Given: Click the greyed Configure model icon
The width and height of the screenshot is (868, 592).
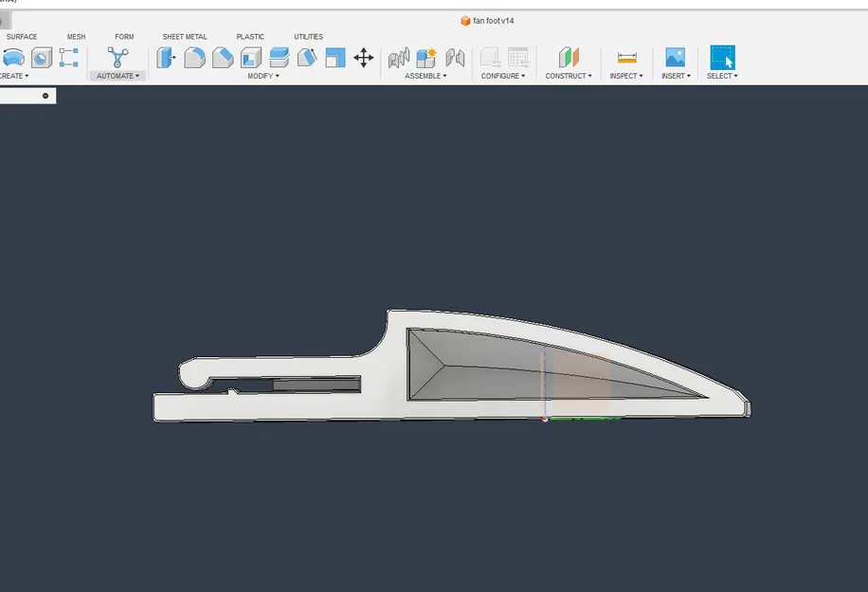Looking at the screenshot, I should [491, 58].
